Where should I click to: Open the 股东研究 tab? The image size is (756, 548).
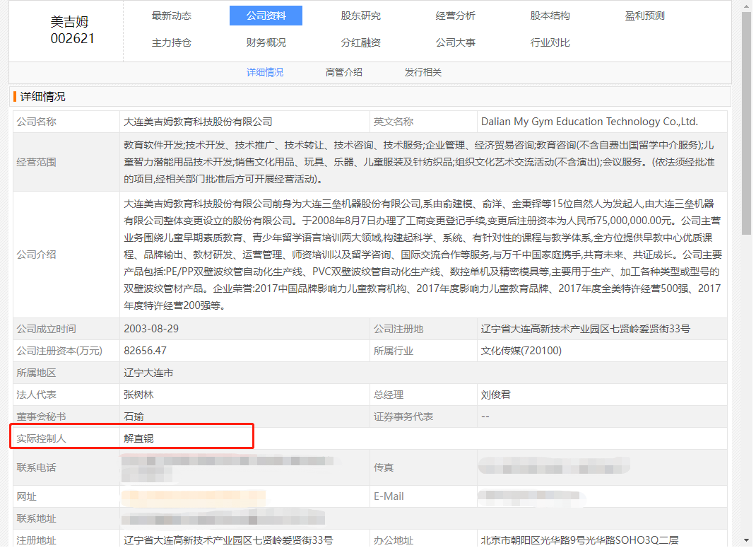point(360,16)
